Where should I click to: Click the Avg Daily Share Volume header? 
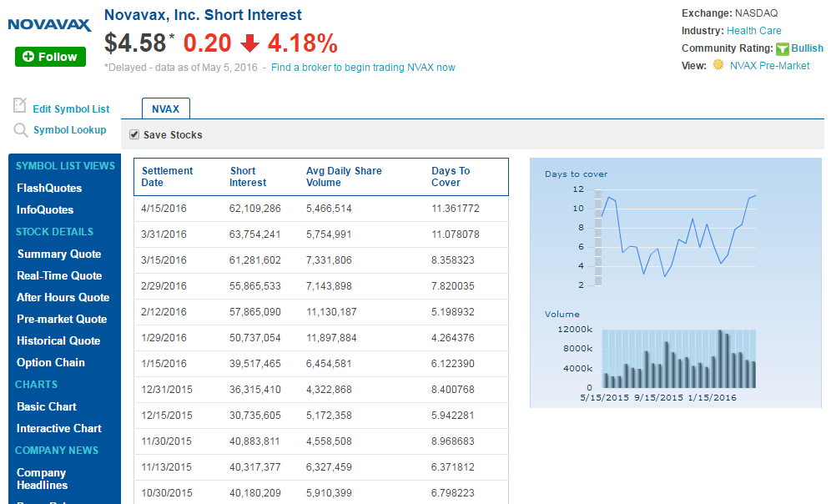(344, 176)
